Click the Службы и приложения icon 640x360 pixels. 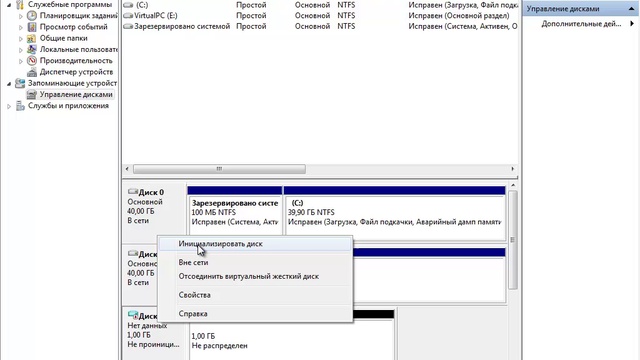[20, 106]
